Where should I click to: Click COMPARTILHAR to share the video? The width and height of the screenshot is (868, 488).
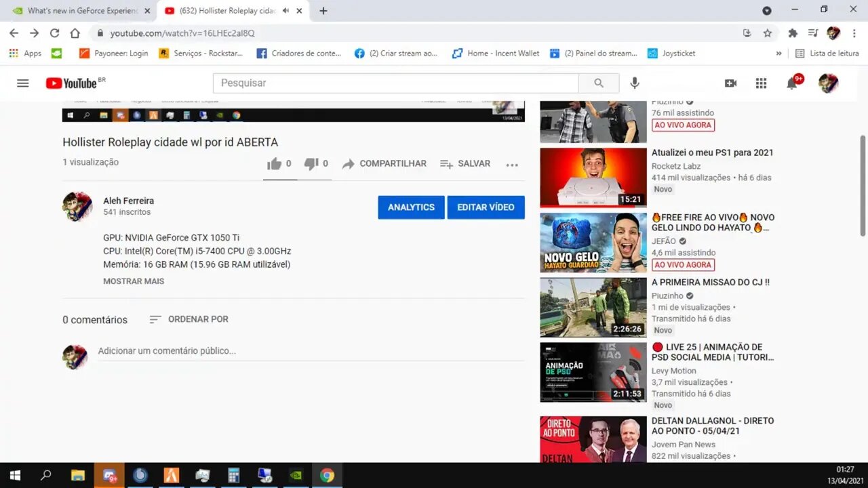[384, 163]
